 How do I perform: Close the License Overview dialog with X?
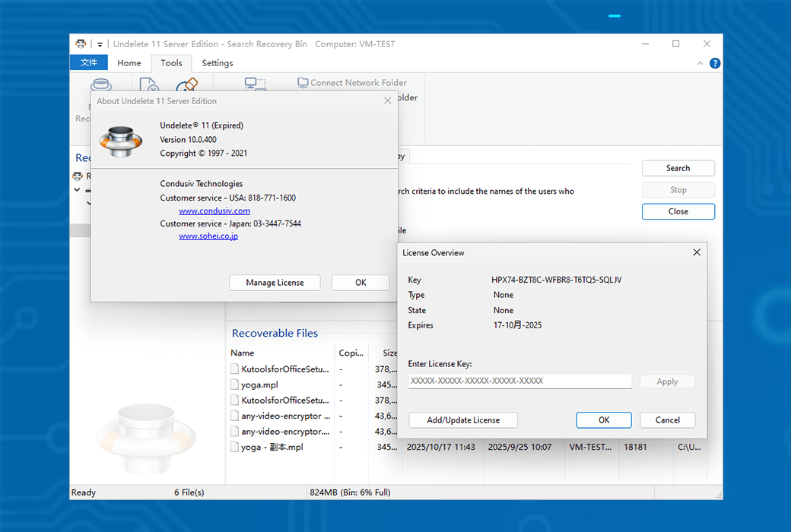coord(696,252)
